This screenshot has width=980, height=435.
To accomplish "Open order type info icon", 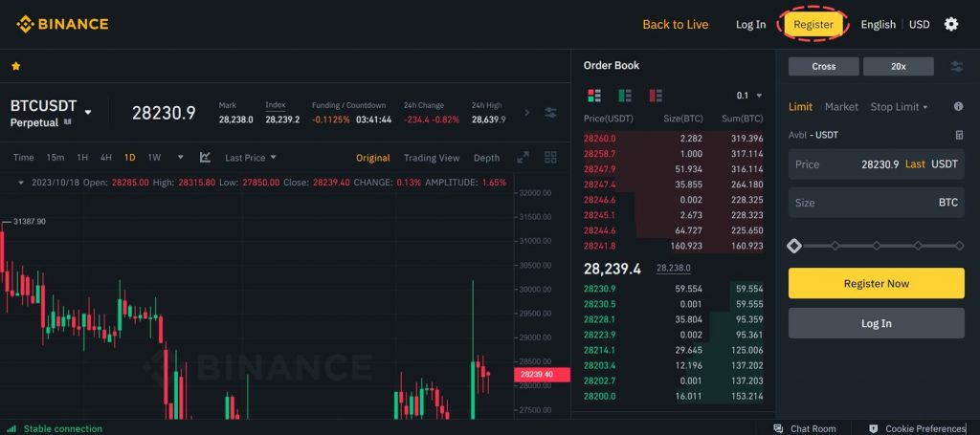I will pos(957,107).
